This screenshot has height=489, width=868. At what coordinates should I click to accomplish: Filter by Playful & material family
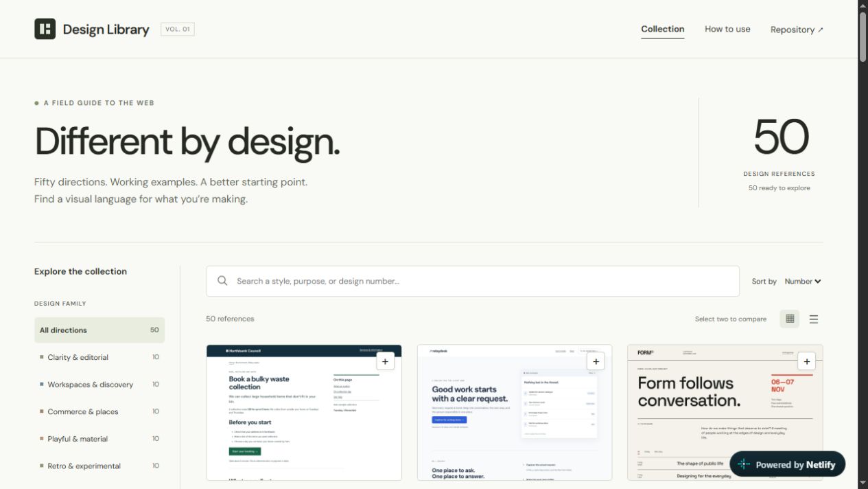click(99, 439)
